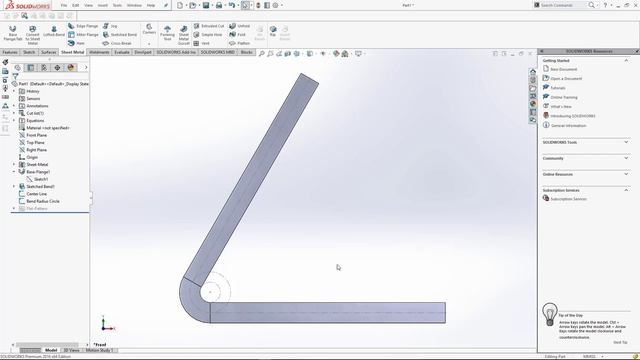Image resolution: width=640 pixels, height=360 pixels.
Task: Select the Sketched Bend tool
Action: [x=120, y=35]
